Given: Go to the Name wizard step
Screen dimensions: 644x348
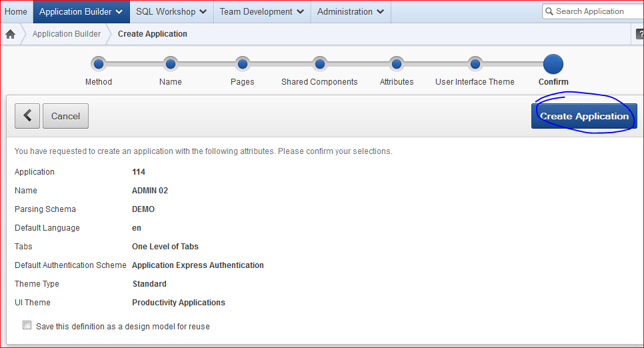Looking at the screenshot, I should pyautogui.click(x=171, y=64).
